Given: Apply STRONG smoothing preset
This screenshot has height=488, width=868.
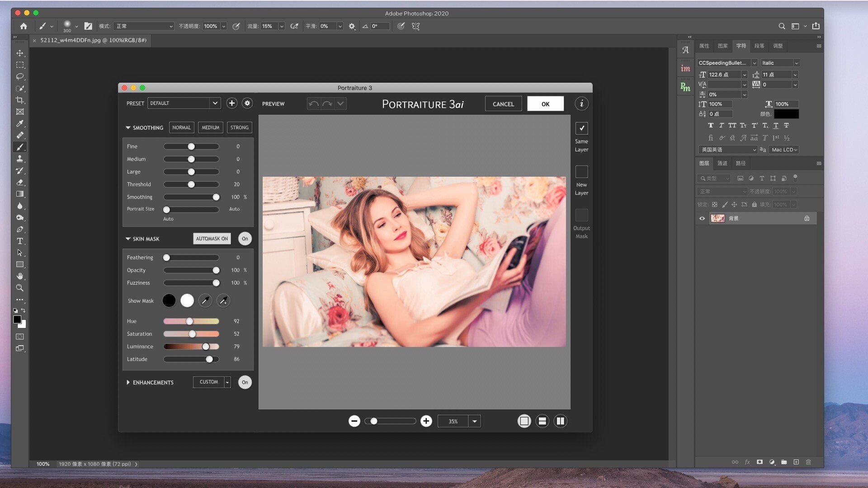Looking at the screenshot, I should [240, 128].
